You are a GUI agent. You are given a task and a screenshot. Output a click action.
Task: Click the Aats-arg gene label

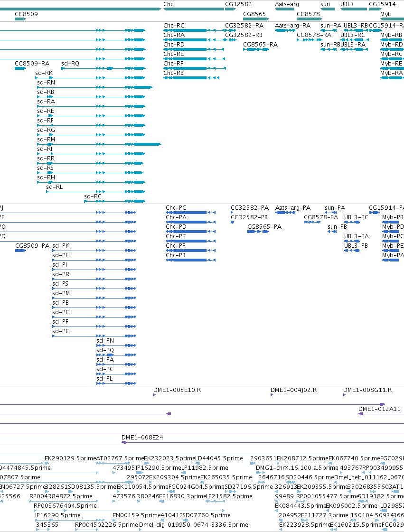pyautogui.click(x=287, y=4)
